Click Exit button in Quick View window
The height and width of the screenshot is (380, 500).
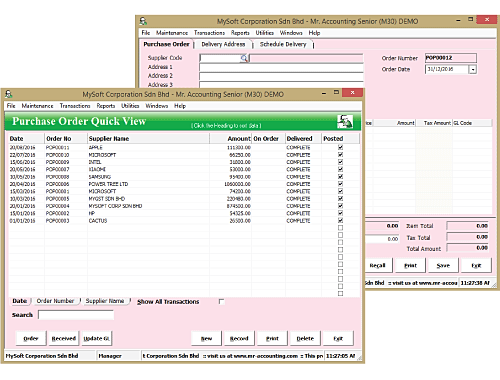tap(338, 339)
